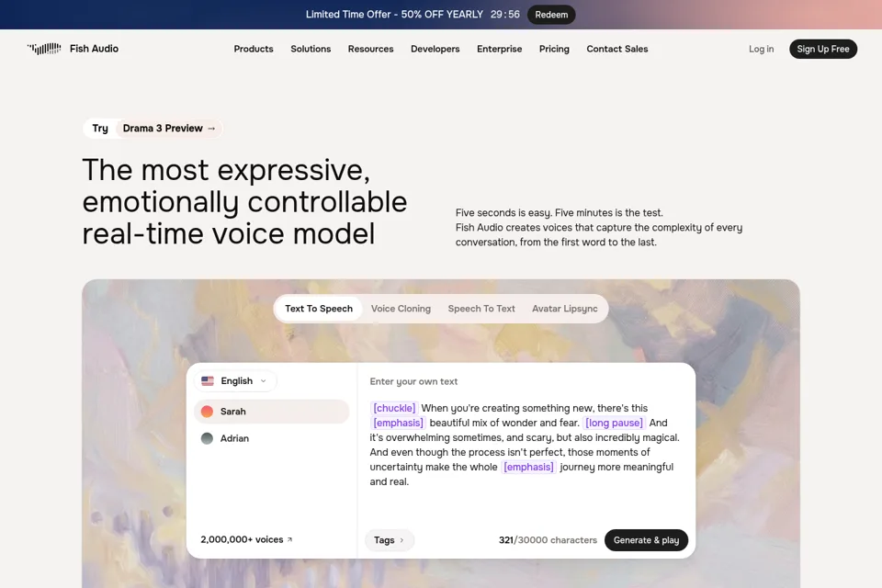Image resolution: width=882 pixels, height=588 pixels.
Task: Click the Fish Audio waveform logo
Action: click(44, 49)
